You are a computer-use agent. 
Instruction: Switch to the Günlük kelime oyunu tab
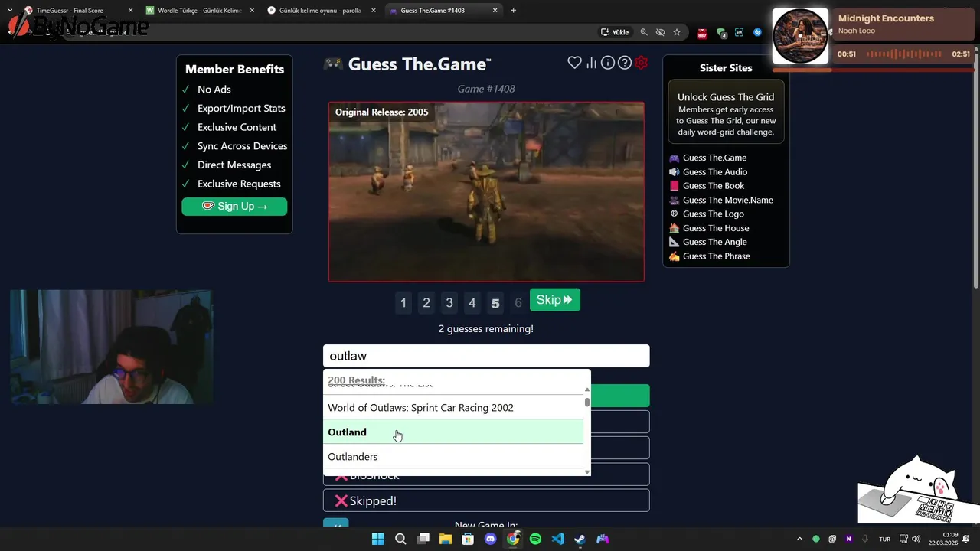[320, 11]
